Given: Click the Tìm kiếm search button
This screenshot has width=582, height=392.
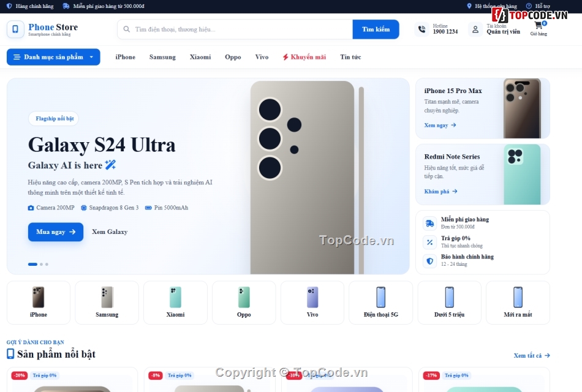Looking at the screenshot, I should 376,29.
